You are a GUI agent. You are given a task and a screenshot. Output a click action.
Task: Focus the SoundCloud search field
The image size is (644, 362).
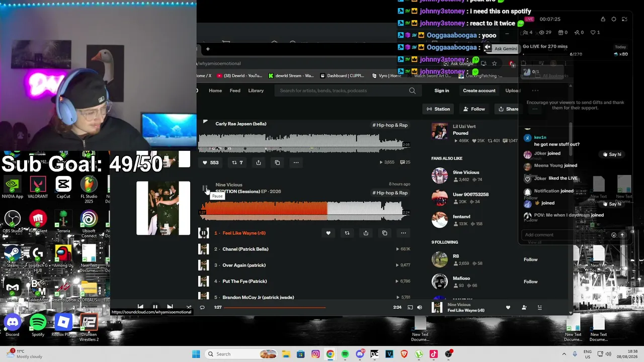[347, 90]
